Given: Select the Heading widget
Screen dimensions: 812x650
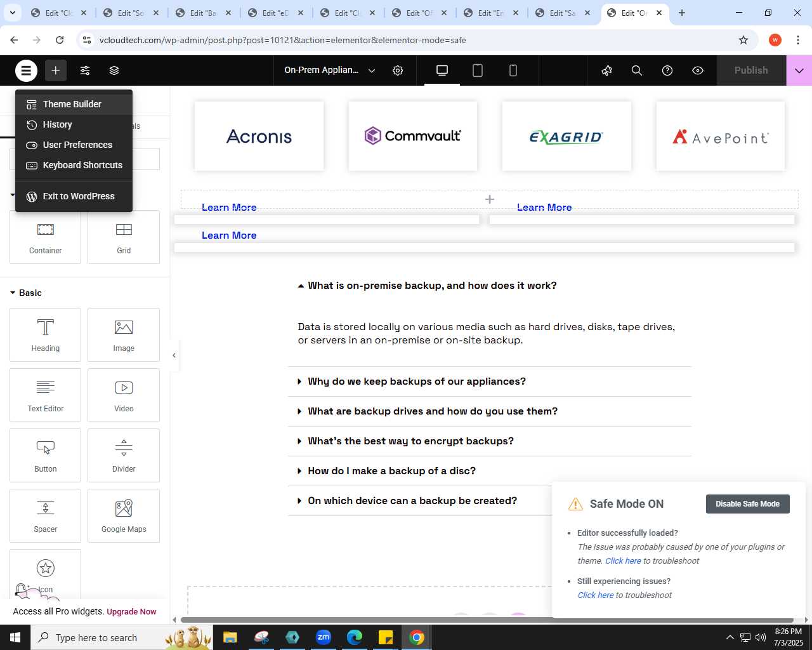Looking at the screenshot, I should pos(45,335).
